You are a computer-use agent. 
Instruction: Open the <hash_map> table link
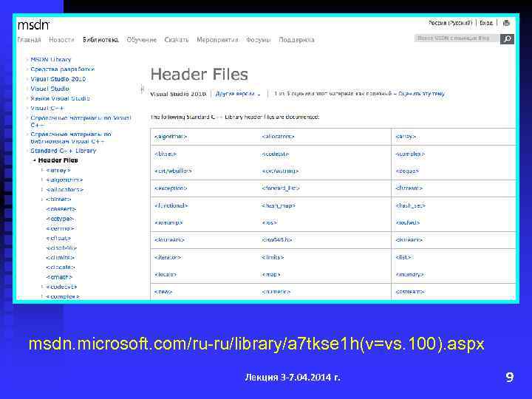(x=279, y=205)
